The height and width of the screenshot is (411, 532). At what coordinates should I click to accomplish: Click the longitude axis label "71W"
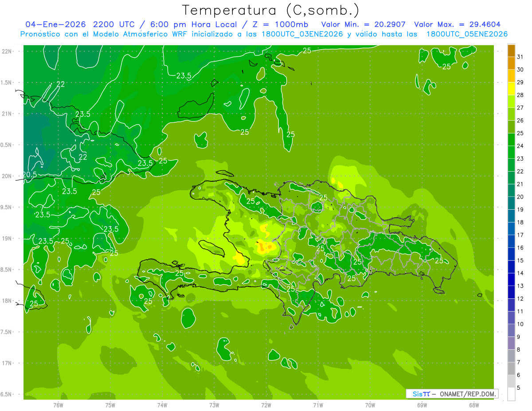(318, 405)
